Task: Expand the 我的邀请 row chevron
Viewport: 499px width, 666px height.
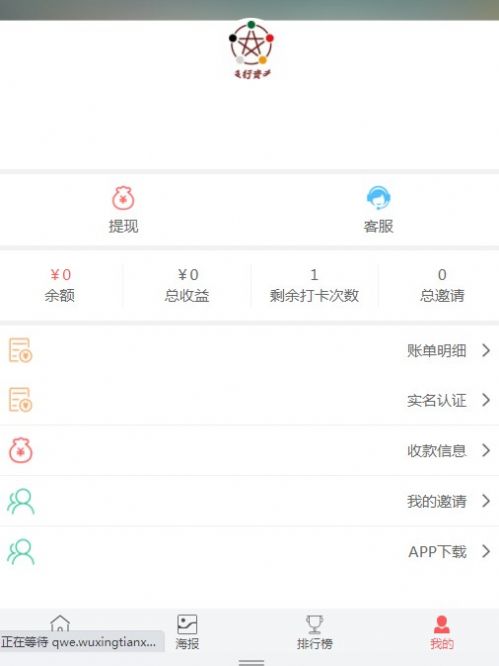Action: click(486, 501)
